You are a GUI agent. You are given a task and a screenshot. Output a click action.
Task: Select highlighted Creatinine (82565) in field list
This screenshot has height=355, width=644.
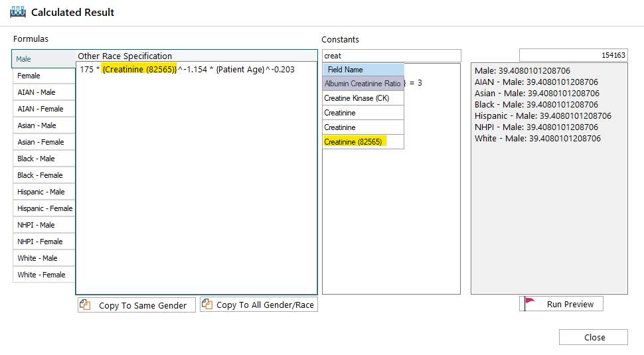click(363, 142)
